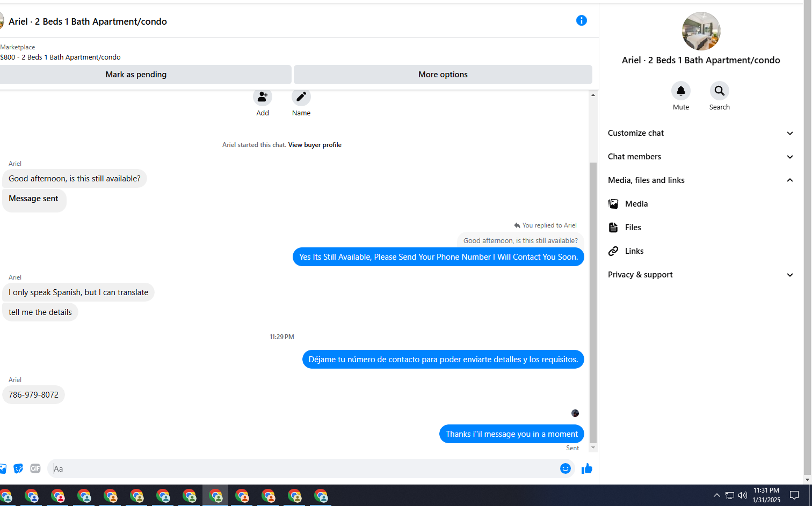The image size is (812, 506).
Task: Open the volume control in the system tray
Action: click(743, 495)
